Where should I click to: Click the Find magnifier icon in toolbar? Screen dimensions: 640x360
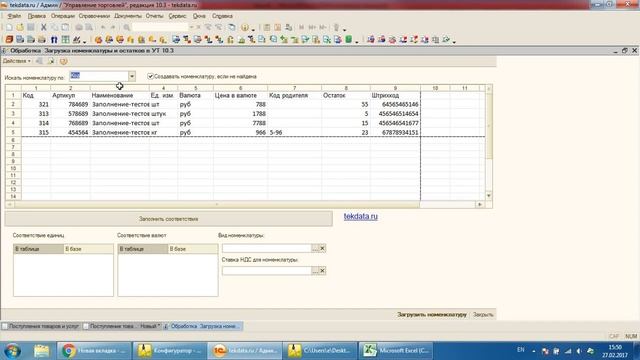(x=127, y=27)
